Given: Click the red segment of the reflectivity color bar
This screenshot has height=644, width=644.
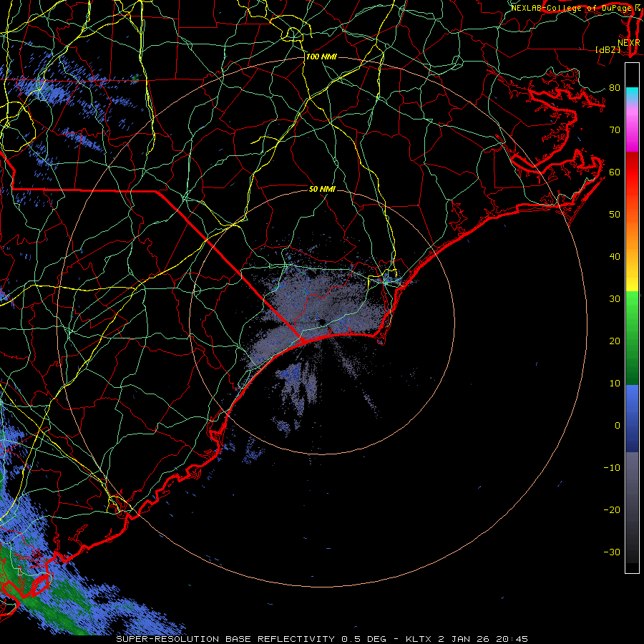Looking at the screenshot, I should point(632,172).
